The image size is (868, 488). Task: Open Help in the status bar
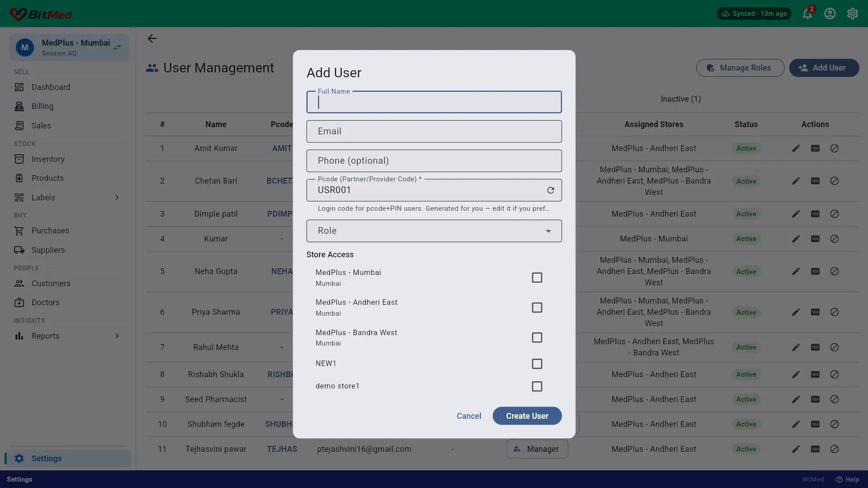pyautogui.click(x=847, y=479)
